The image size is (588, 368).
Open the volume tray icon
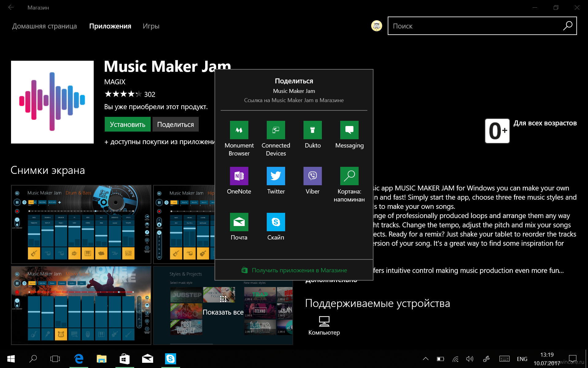click(470, 359)
